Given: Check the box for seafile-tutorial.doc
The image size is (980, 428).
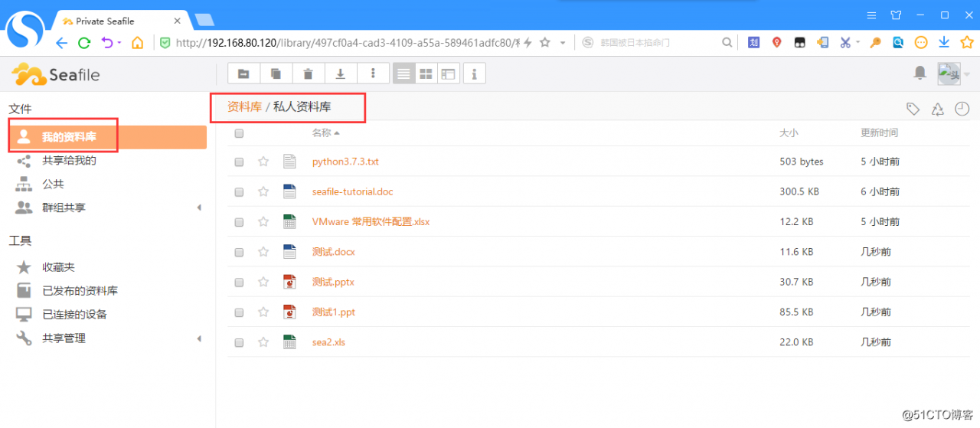Looking at the screenshot, I should tap(239, 192).
